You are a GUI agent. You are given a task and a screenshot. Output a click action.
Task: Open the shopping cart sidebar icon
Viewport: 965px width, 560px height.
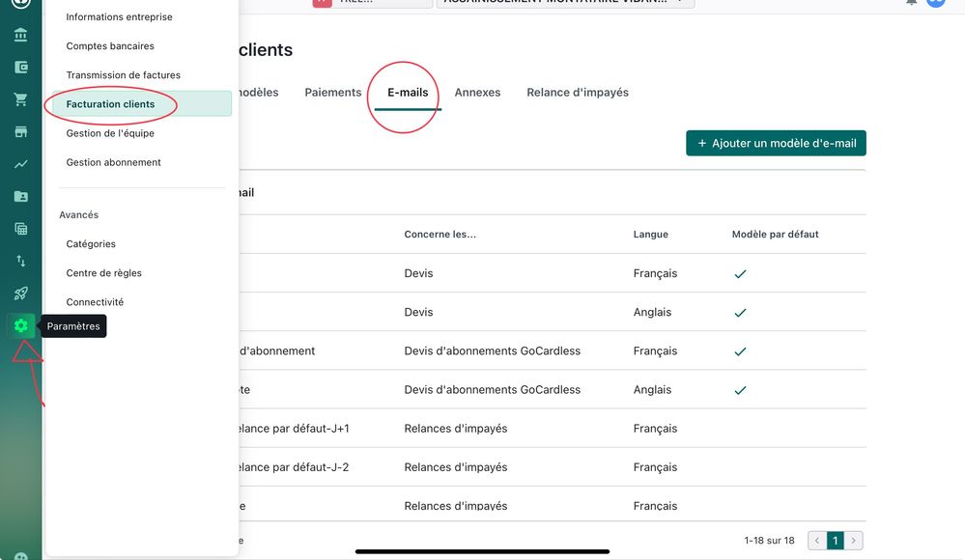pos(20,99)
